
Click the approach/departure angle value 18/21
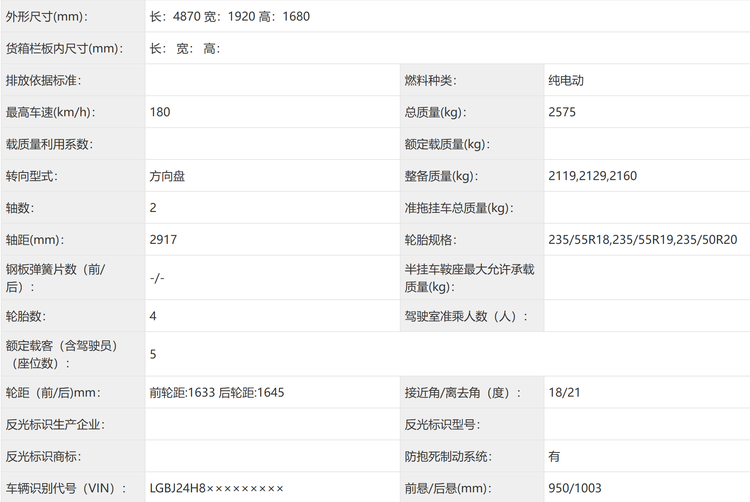pyautogui.click(x=564, y=392)
